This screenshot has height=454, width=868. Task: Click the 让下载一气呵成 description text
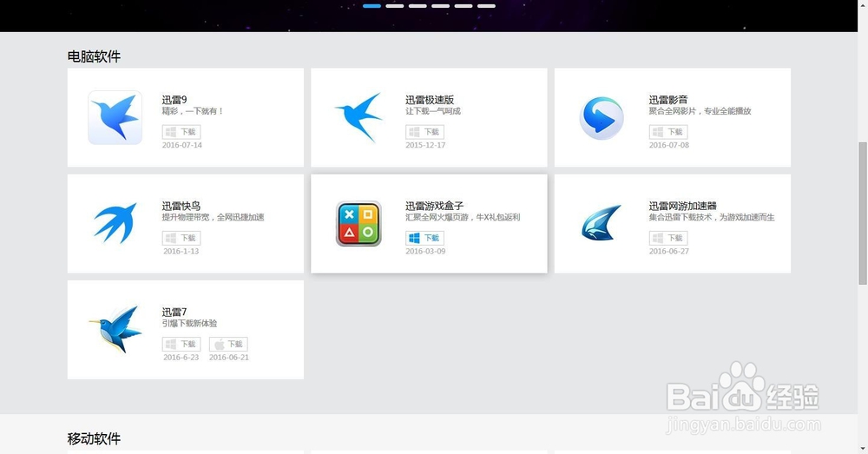(x=433, y=111)
